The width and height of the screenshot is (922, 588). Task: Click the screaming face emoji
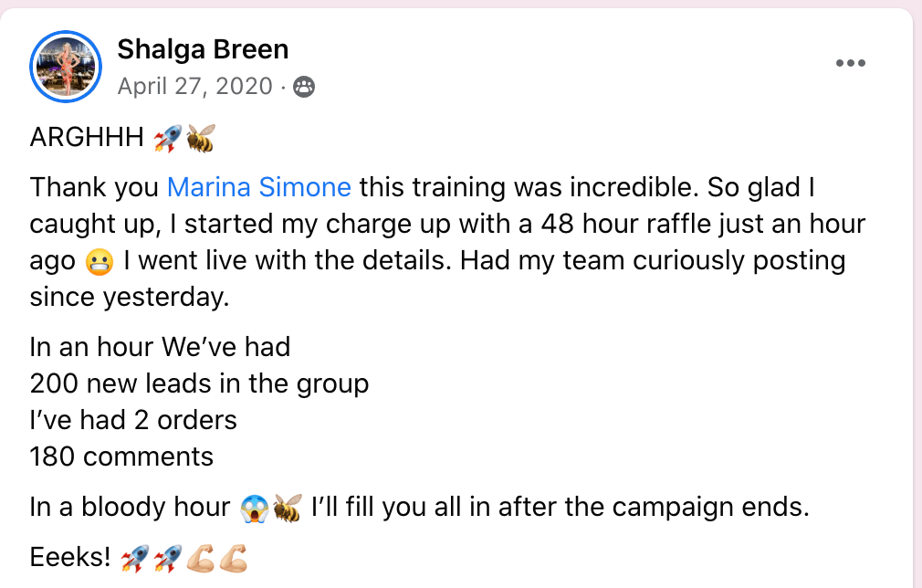click(x=254, y=507)
